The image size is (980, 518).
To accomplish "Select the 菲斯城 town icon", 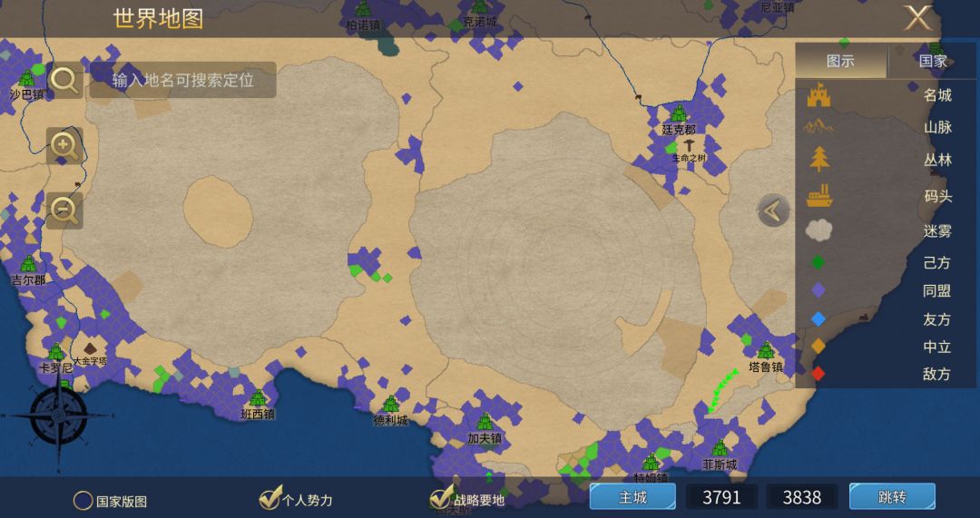I will tap(720, 448).
